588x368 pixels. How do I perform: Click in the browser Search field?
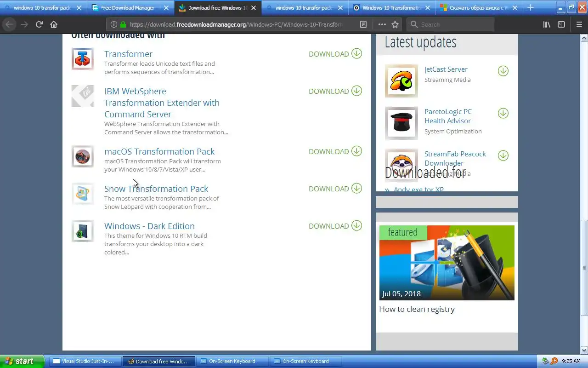point(451,24)
